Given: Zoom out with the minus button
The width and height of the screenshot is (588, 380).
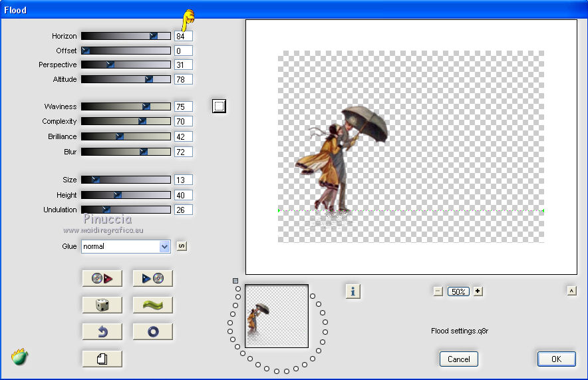Looking at the screenshot, I should pos(438,291).
